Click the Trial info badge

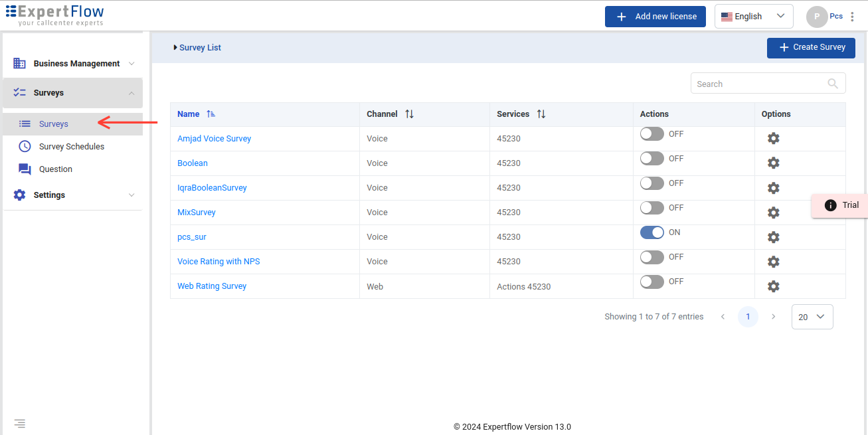(841, 205)
